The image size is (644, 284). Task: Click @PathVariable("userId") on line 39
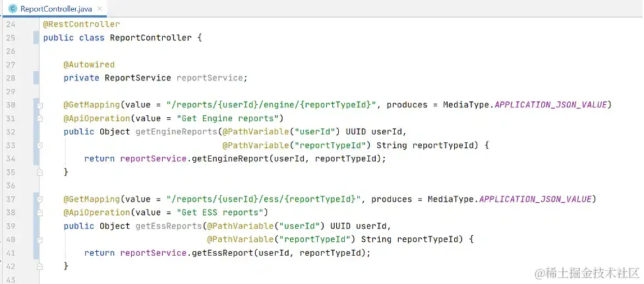pyautogui.click(x=266, y=226)
